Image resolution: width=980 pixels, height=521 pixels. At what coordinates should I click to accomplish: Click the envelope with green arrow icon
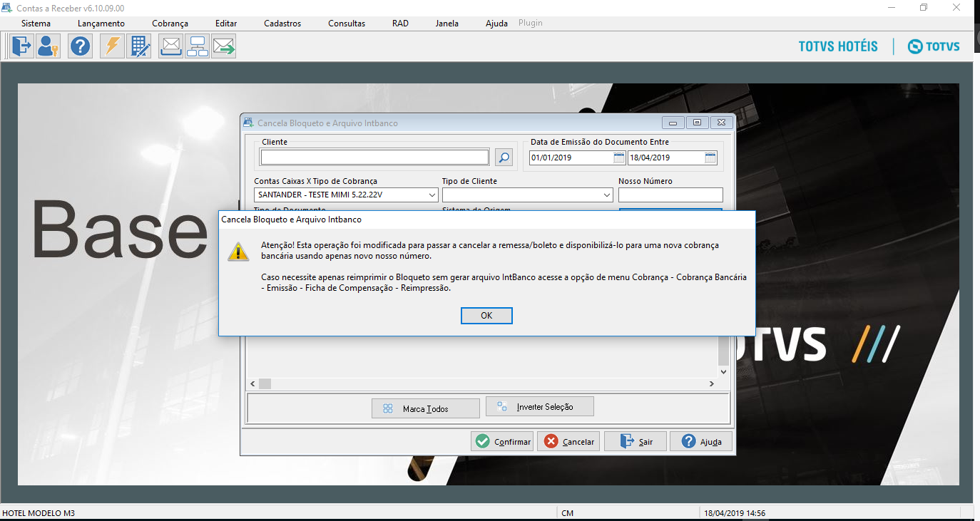223,46
